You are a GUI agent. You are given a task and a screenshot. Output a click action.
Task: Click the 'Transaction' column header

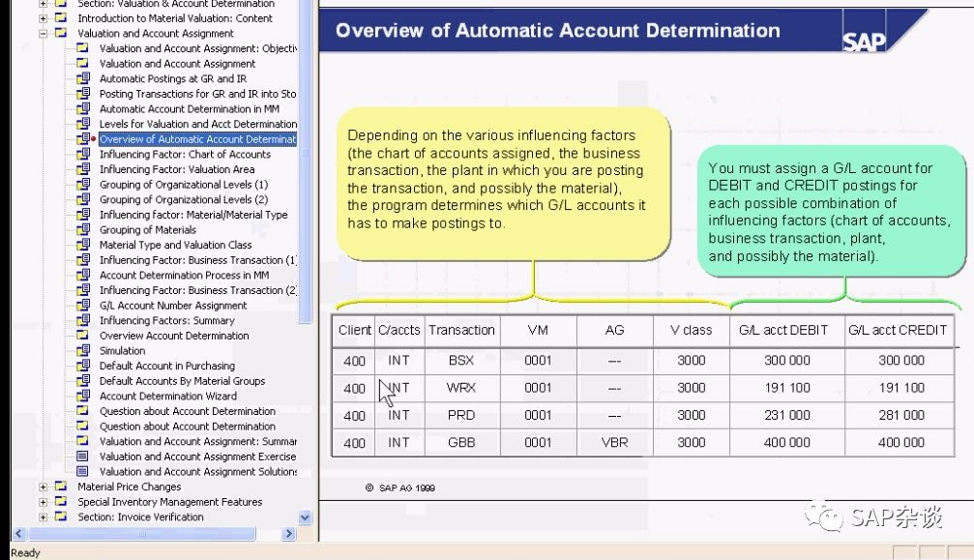[461, 330]
